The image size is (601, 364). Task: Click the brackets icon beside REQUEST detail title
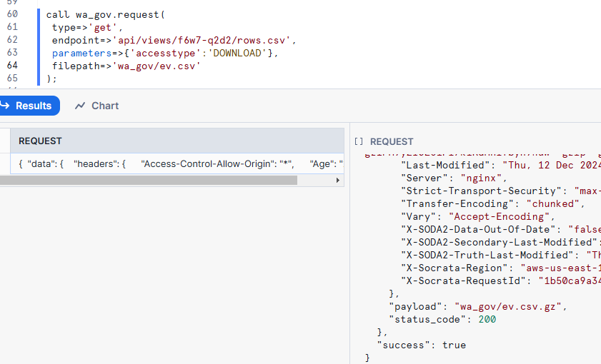point(359,142)
